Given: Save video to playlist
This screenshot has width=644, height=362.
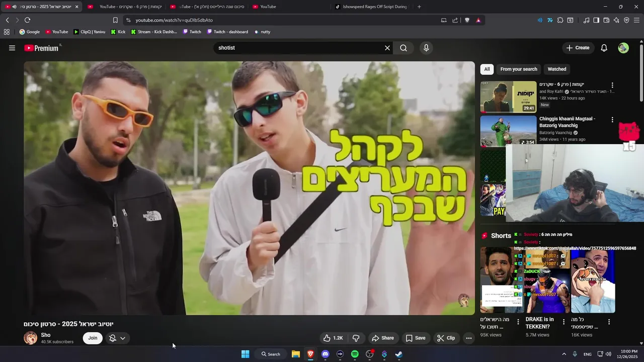Looking at the screenshot, I should [x=416, y=338].
